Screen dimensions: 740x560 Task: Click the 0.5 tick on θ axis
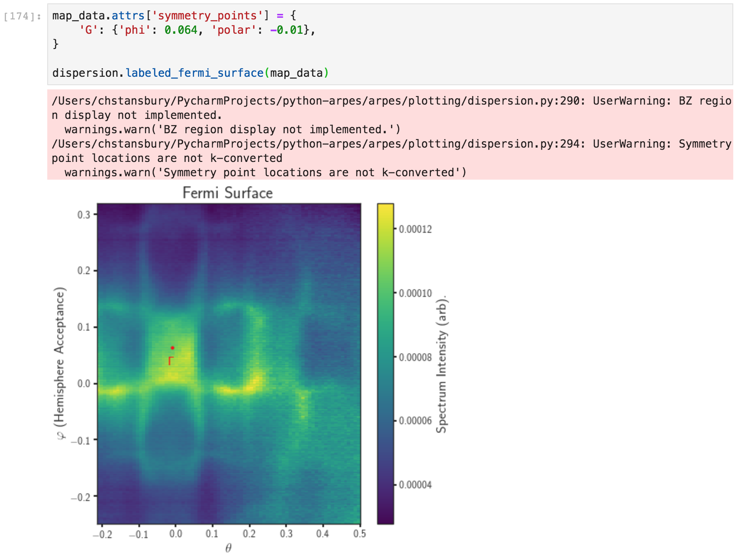tap(360, 534)
